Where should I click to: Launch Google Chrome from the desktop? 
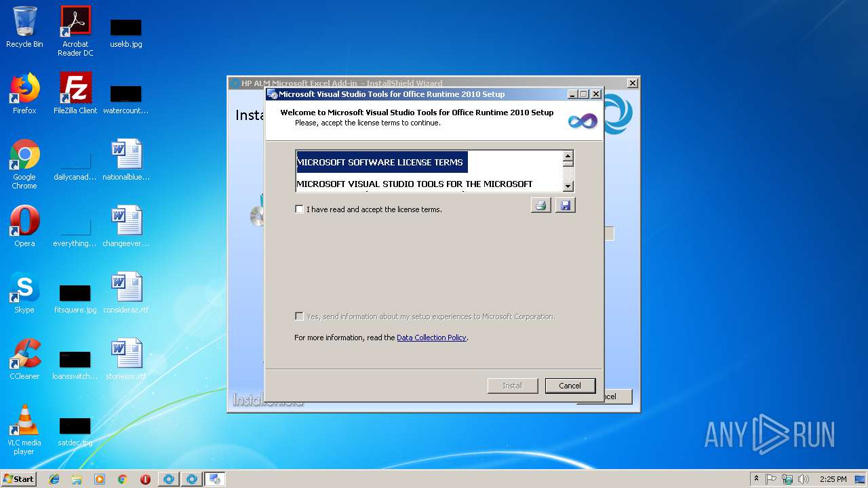(x=24, y=165)
